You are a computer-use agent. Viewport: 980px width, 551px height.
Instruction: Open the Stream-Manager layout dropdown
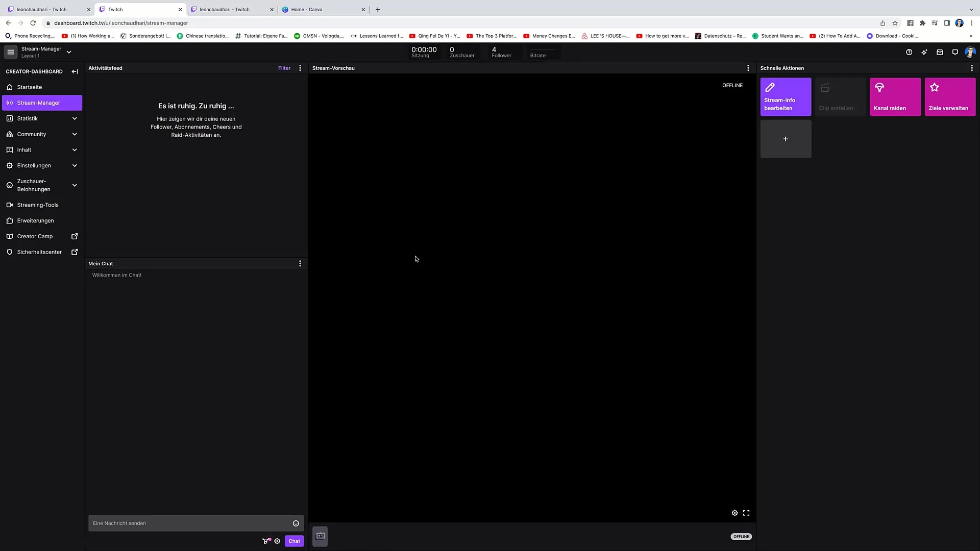pyautogui.click(x=69, y=52)
